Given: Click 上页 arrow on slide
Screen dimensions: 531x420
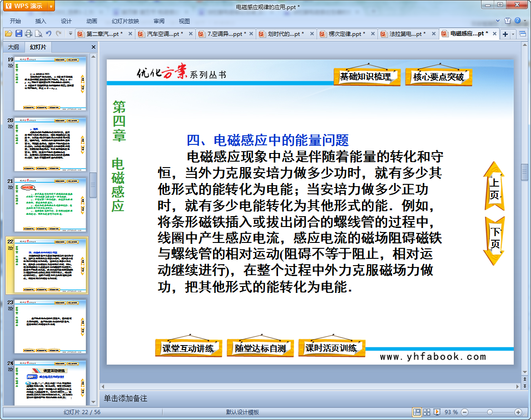Looking at the screenshot, I should tap(494, 187).
